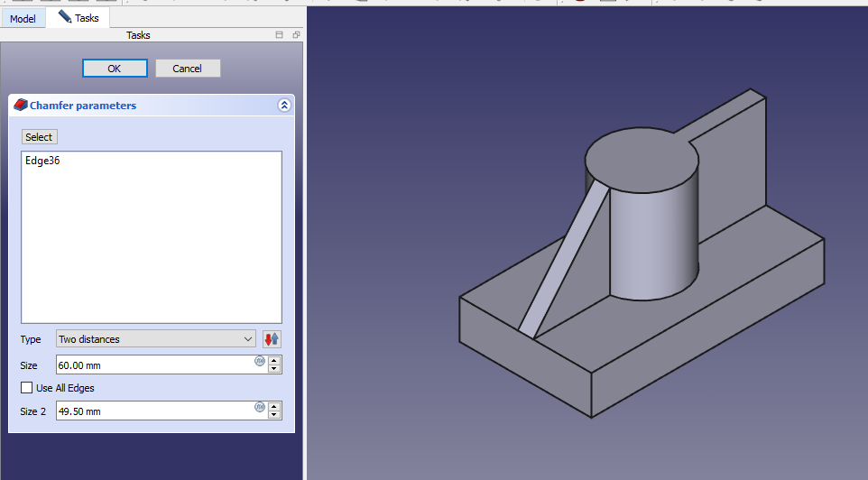868x480 pixels.
Task: Decrease Size 2 value with down arrow
Action: (x=275, y=415)
